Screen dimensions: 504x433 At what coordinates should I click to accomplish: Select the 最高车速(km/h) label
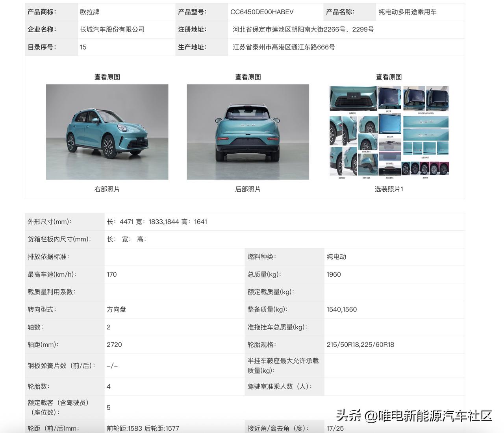click(x=52, y=274)
